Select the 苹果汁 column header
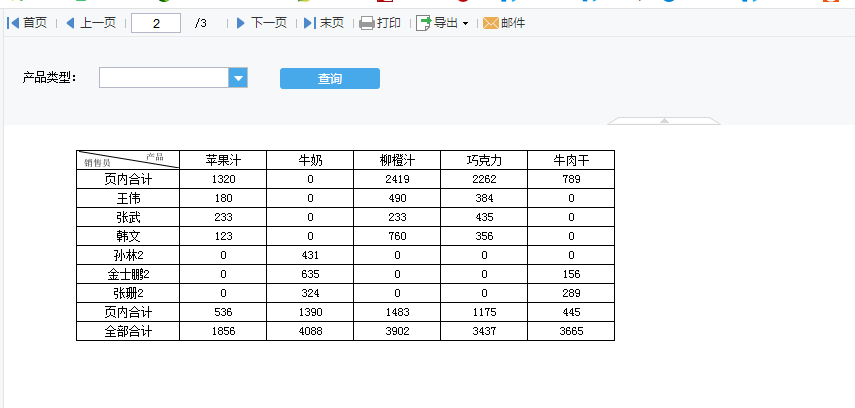Viewport: 855px width, 408px height. pyautogui.click(x=223, y=160)
